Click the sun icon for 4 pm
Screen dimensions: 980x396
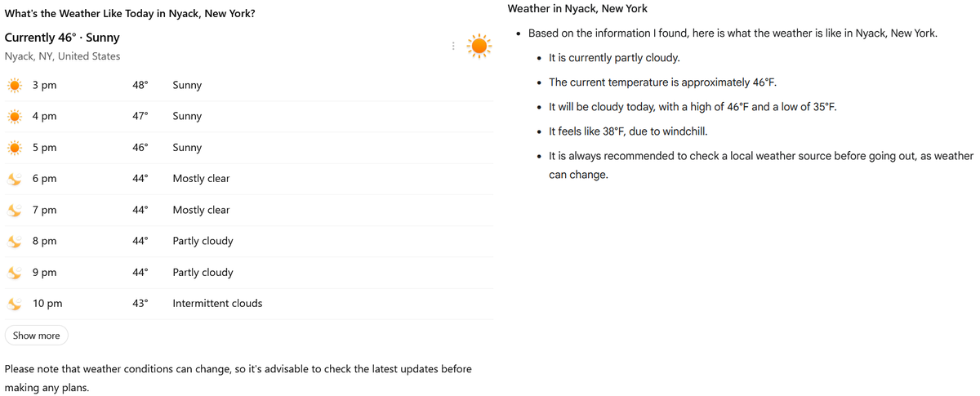pos(15,117)
